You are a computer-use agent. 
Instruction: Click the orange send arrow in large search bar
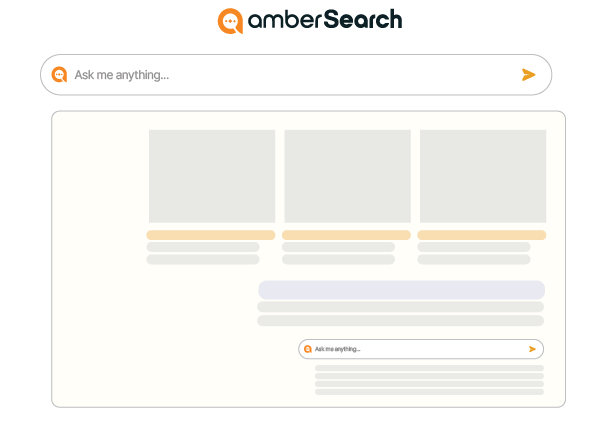528,75
